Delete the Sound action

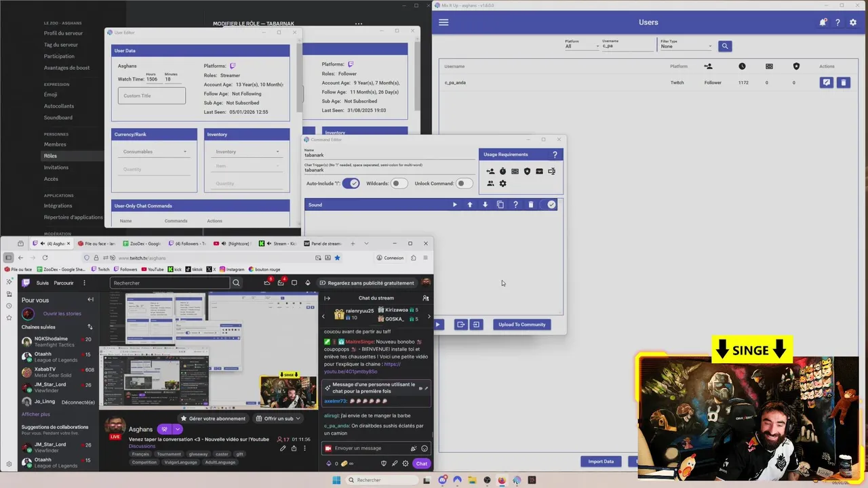(x=531, y=205)
